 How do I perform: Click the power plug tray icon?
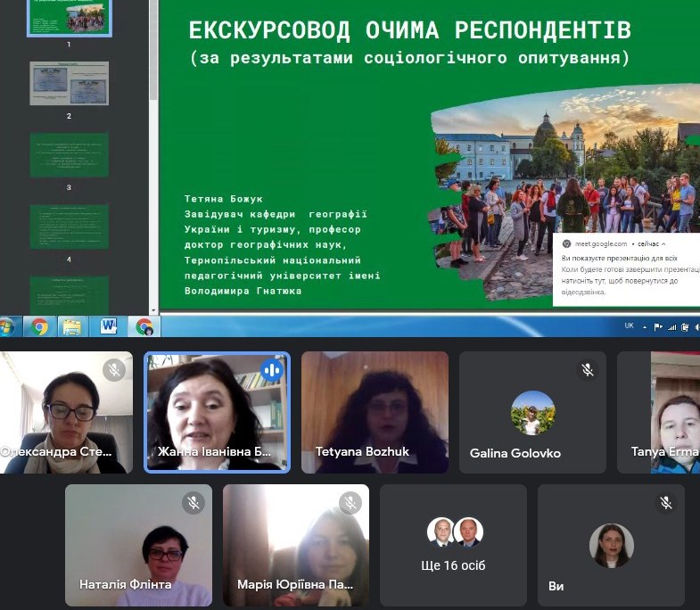pyautogui.click(x=685, y=327)
